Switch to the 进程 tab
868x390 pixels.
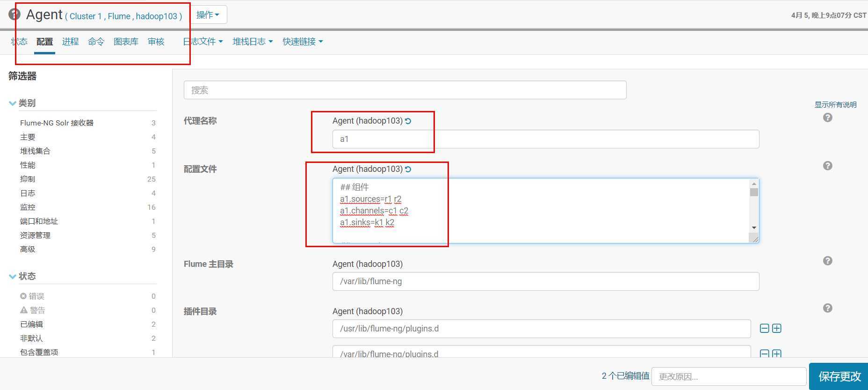pos(70,42)
